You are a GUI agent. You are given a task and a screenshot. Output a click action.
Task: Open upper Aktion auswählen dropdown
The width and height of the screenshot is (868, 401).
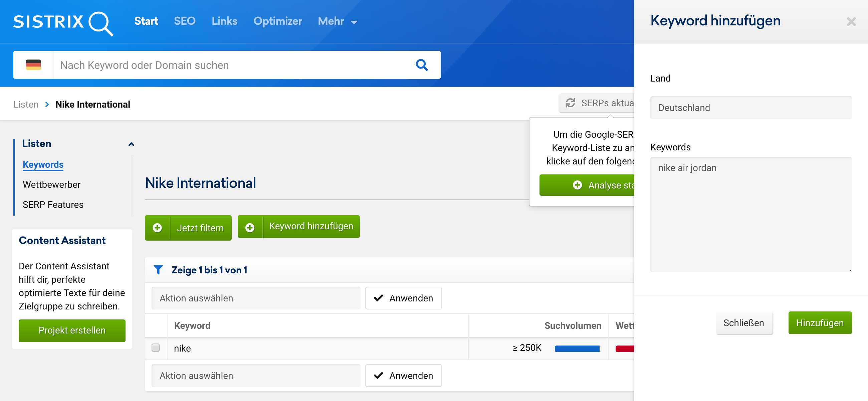pos(256,298)
